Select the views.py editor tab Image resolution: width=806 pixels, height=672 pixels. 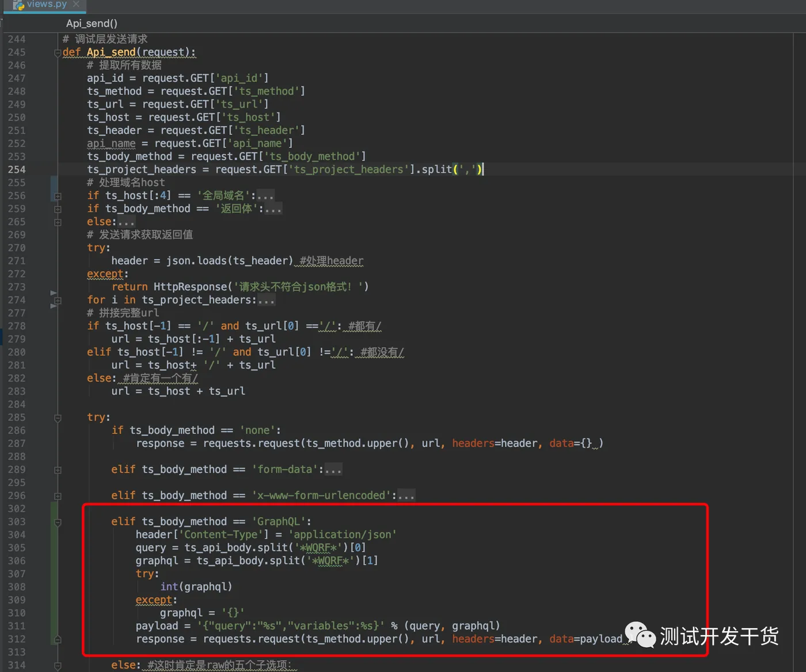pos(45,5)
